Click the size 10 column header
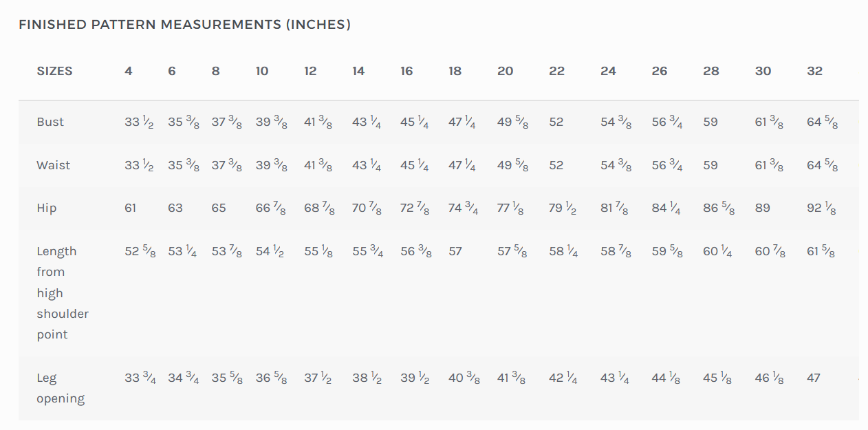Screen dimensions: 868x430 tap(262, 71)
